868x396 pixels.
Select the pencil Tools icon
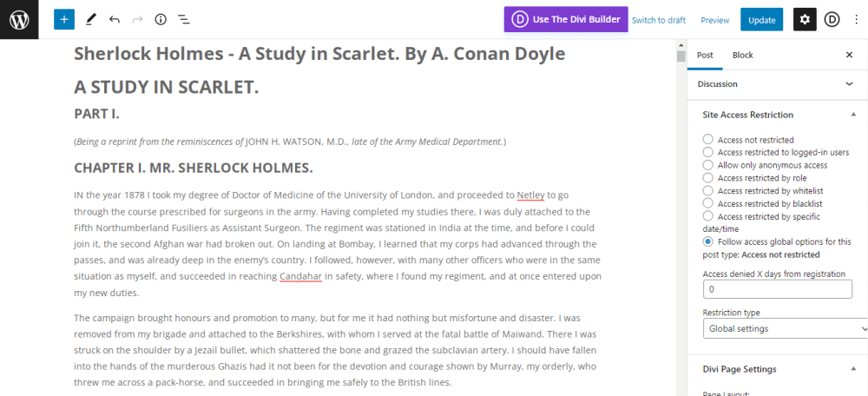pyautogui.click(x=91, y=19)
